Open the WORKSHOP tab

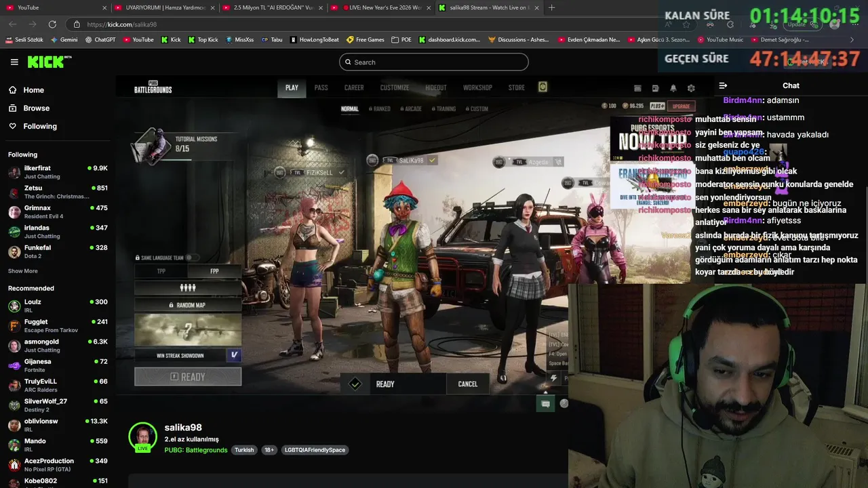[x=477, y=87]
